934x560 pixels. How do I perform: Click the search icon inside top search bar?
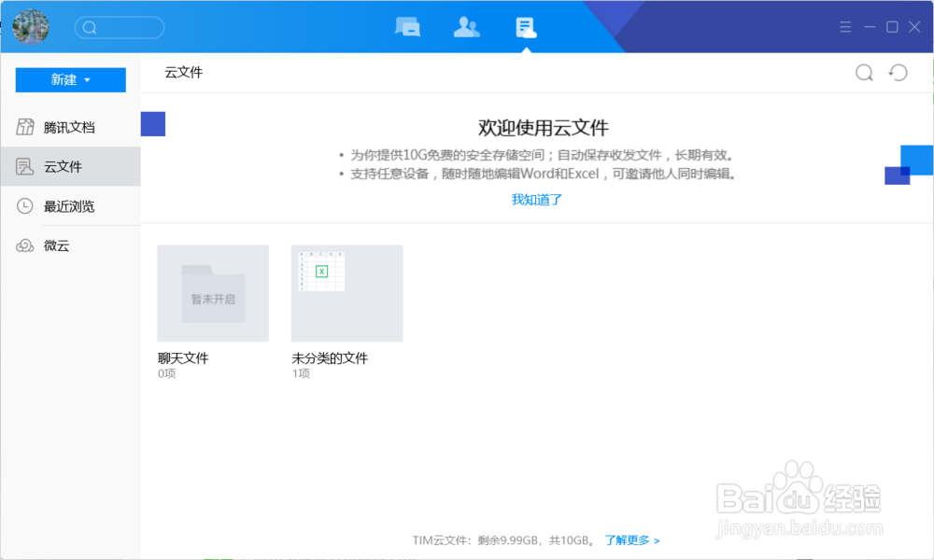click(x=90, y=27)
